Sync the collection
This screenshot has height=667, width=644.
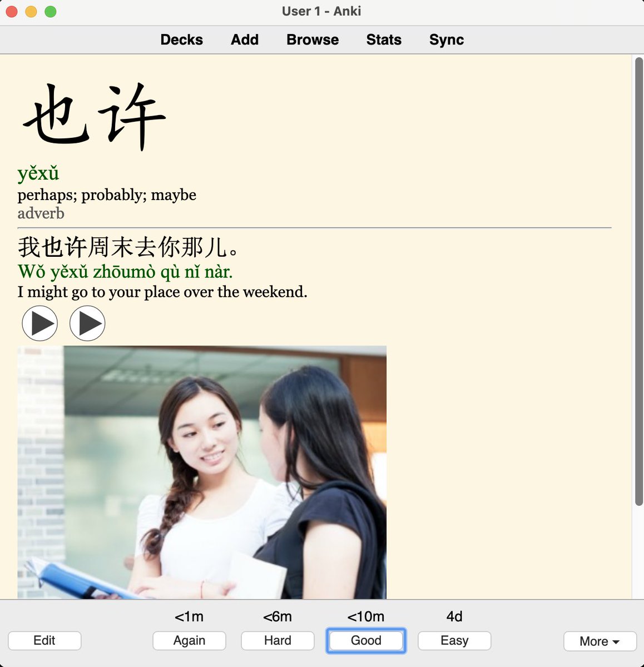[447, 39]
